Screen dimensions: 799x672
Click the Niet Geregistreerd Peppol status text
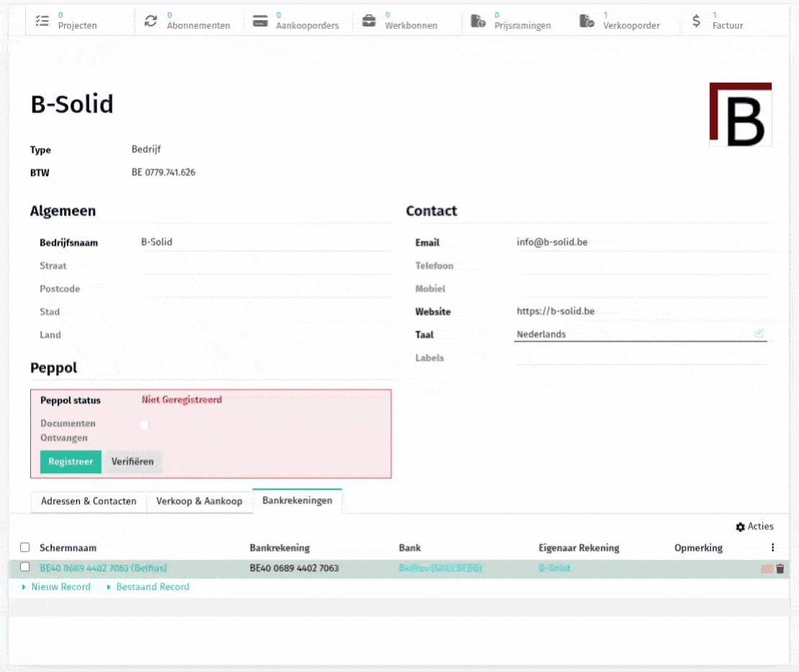click(182, 399)
